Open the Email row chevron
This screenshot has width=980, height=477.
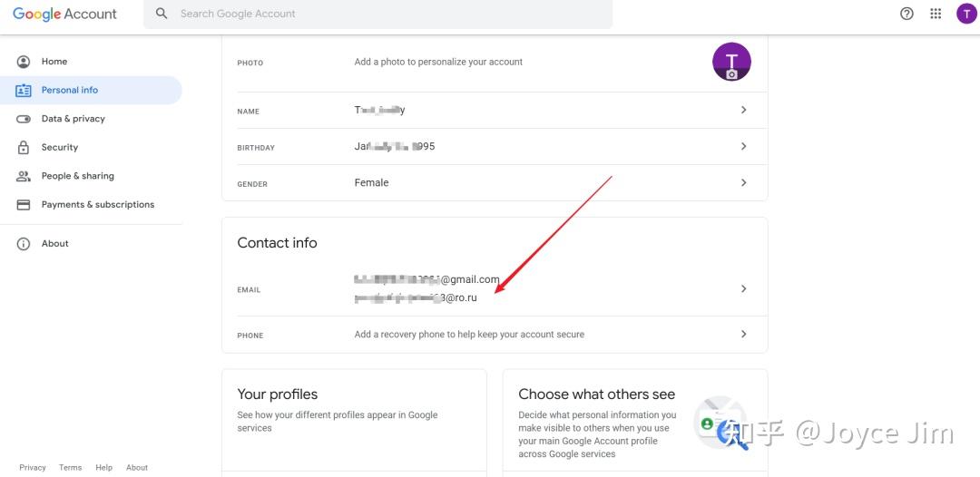point(743,288)
